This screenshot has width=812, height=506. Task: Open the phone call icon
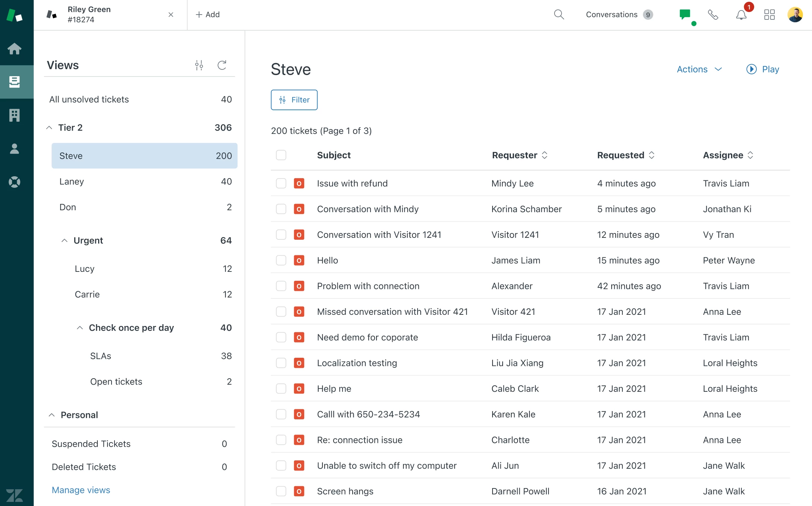point(713,15)
